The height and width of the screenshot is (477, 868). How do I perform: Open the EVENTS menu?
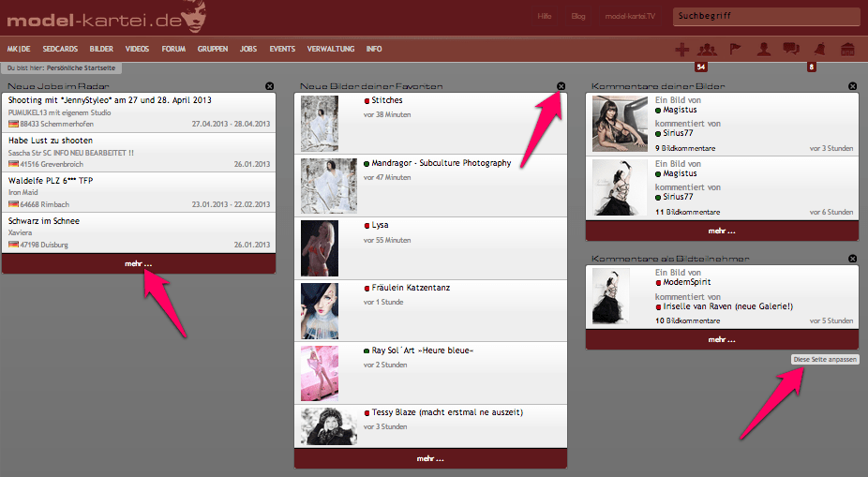pyautogui.click(x=282, y=49)
